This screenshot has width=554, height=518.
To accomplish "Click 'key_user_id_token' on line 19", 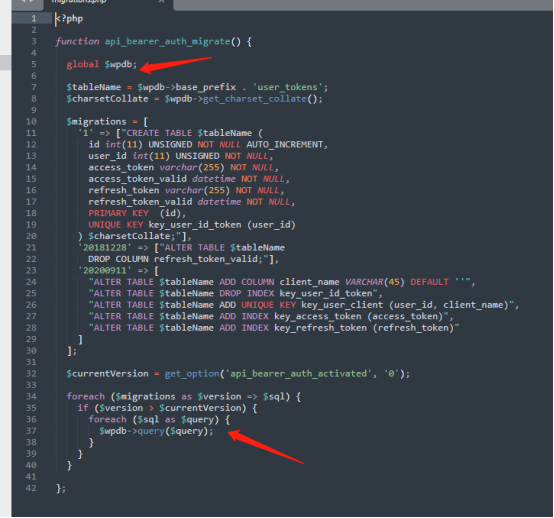I will (195, 225).
